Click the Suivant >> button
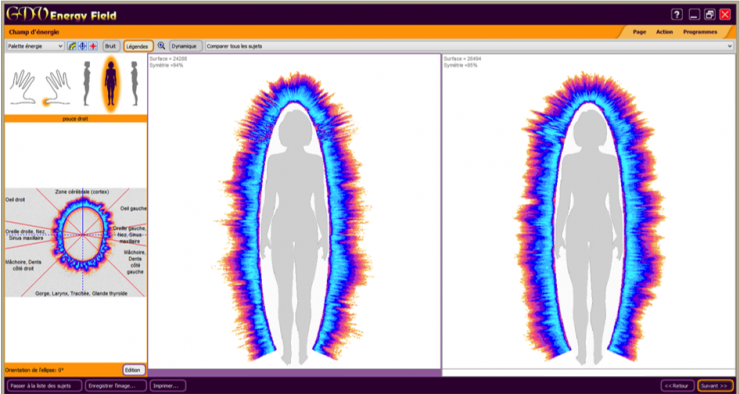Screen dimensions: 740x394 715,386
